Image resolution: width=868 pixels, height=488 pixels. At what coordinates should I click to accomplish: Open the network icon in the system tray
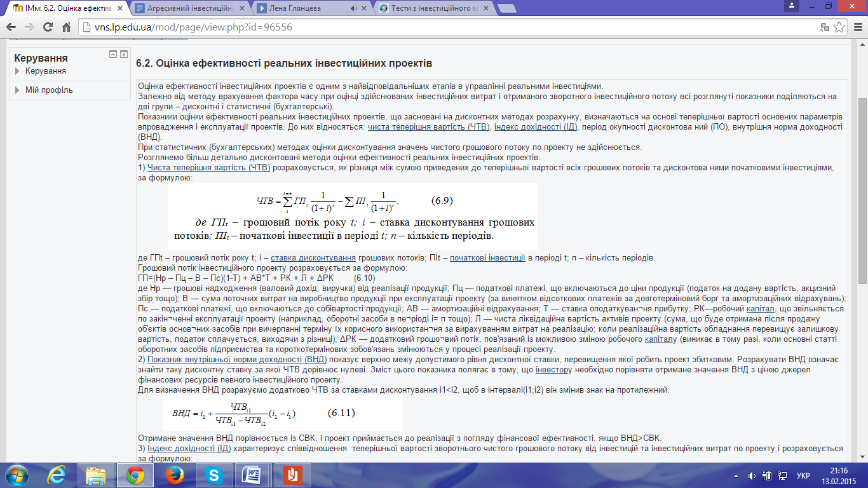coord(783,475)
